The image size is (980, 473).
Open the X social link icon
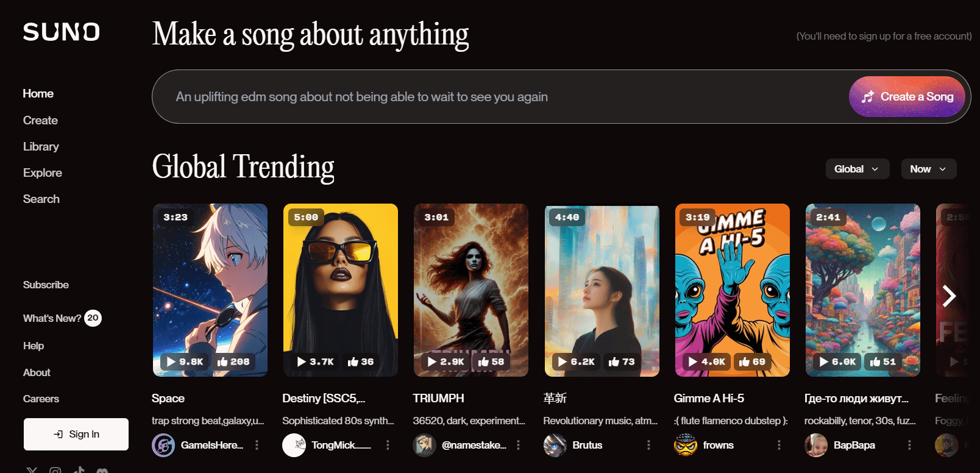32,471
